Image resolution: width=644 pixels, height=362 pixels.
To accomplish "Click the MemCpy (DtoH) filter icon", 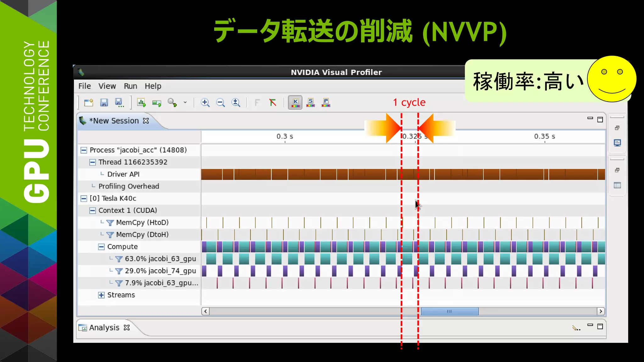I will (110, 235).
